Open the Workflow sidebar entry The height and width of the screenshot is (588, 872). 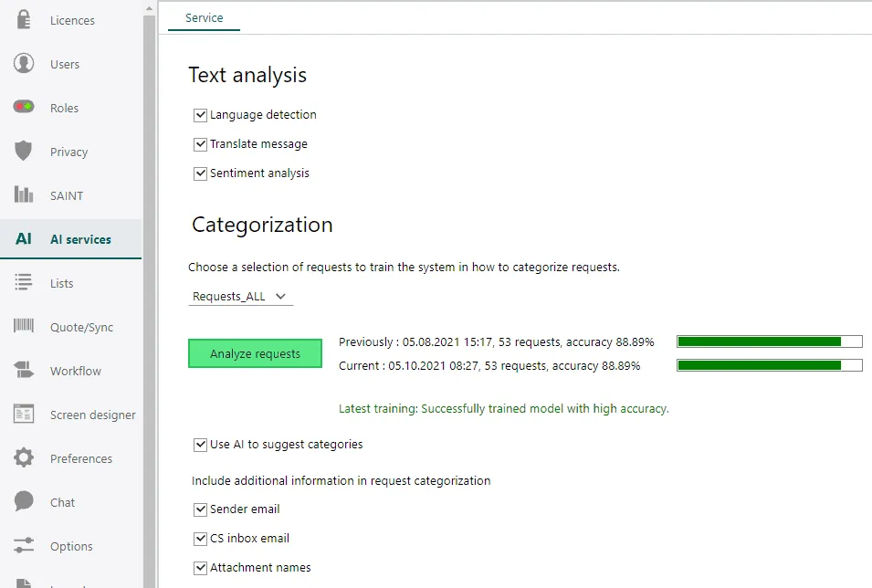tap(75, 371)
